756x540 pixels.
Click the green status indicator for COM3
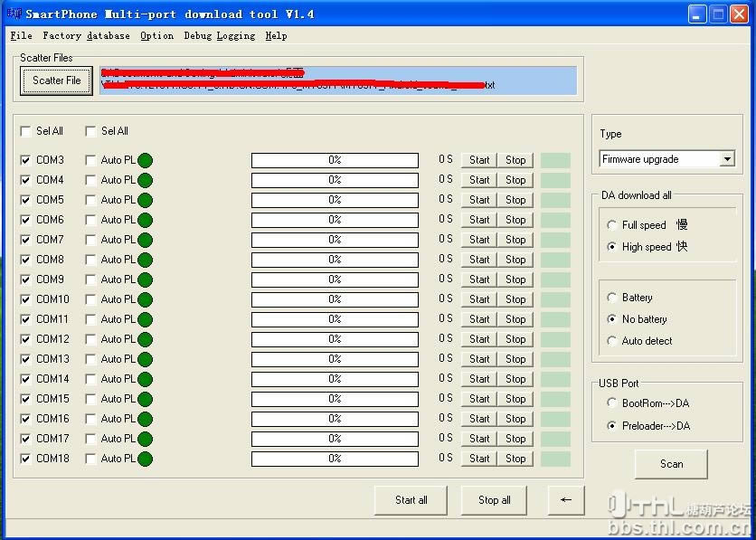click(x=145, y=160)
